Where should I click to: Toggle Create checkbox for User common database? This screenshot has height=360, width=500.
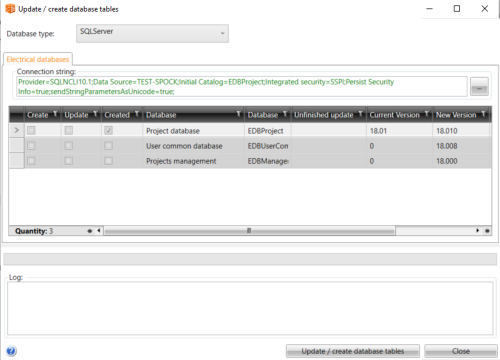pyautogui.click(x=31, y=146)
